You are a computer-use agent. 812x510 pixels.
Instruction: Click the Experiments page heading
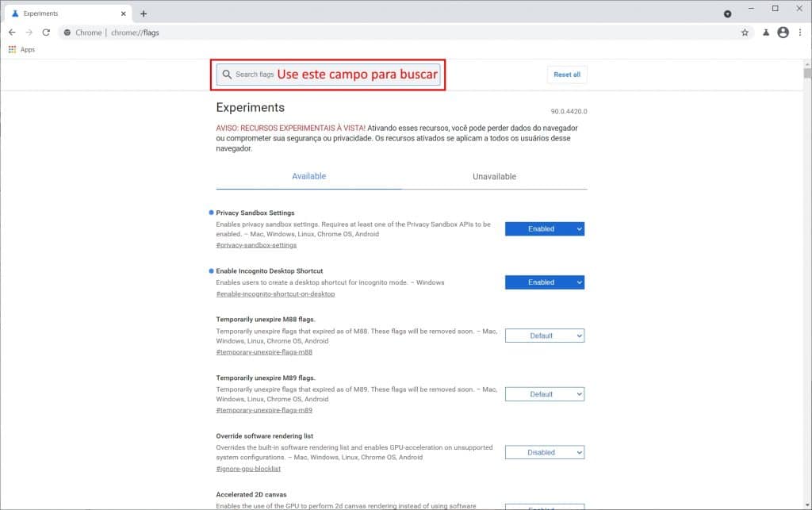250,107
